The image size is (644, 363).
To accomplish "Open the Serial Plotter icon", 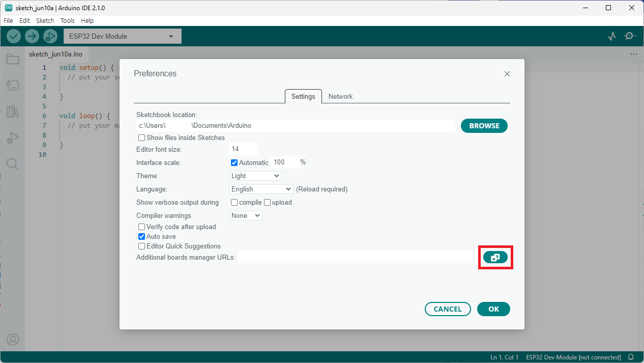I will tap(612, 36).
